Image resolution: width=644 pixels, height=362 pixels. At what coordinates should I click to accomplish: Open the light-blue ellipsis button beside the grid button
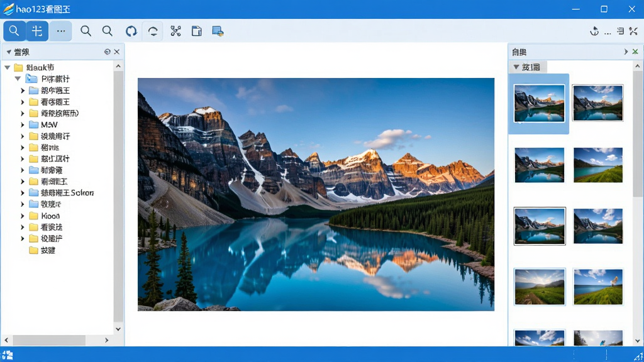(x=61, y=31)
